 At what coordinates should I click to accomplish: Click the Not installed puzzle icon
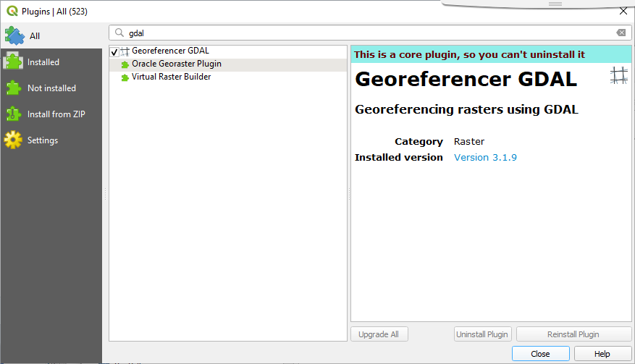(13, 88)
